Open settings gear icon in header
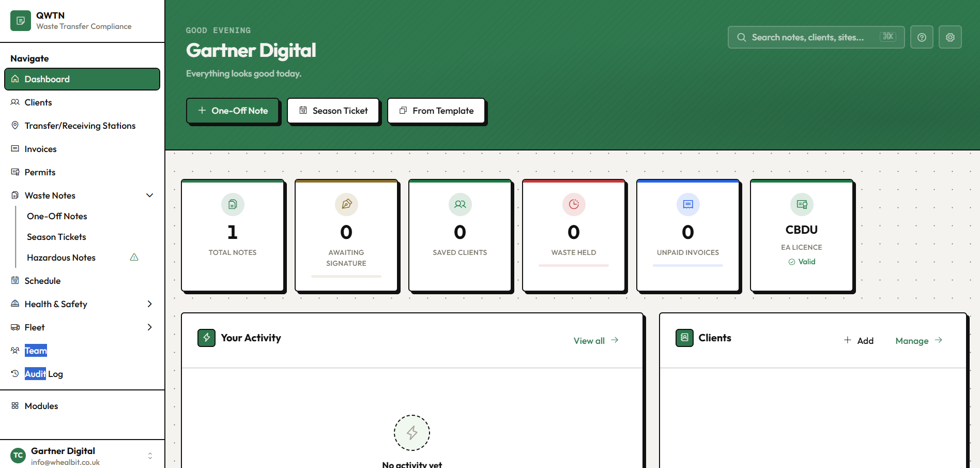 (950, 37)
